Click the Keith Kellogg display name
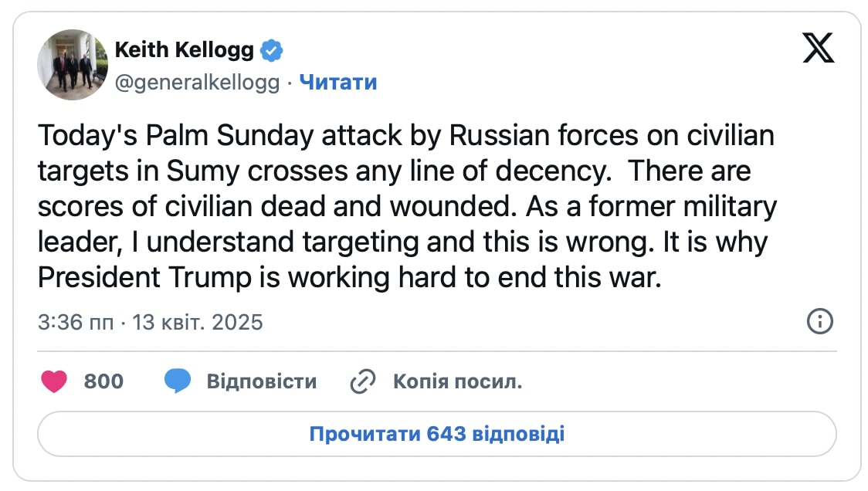 pos(184,51)
